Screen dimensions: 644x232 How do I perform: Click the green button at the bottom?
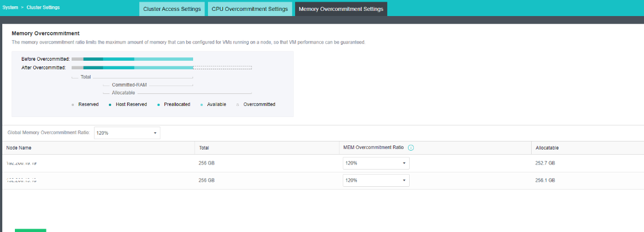[x=30, y=230]
